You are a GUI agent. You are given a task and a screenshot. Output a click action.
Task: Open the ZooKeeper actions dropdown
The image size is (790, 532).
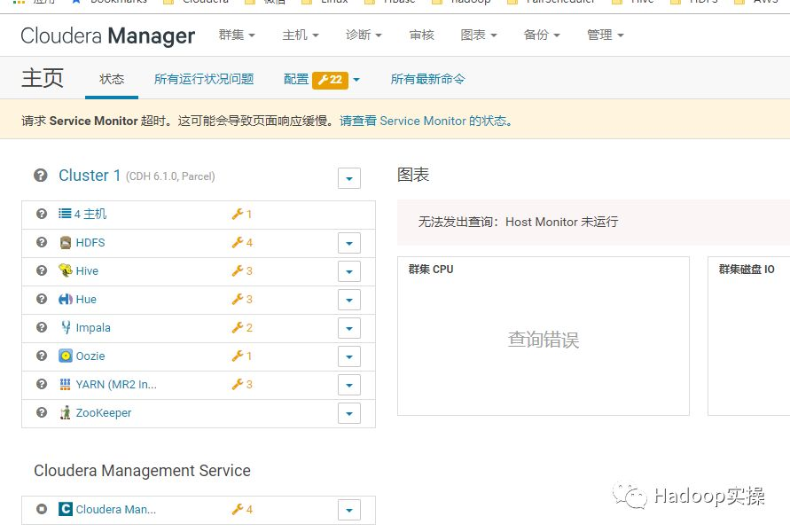pyautogui.click(x=349, y=413)
